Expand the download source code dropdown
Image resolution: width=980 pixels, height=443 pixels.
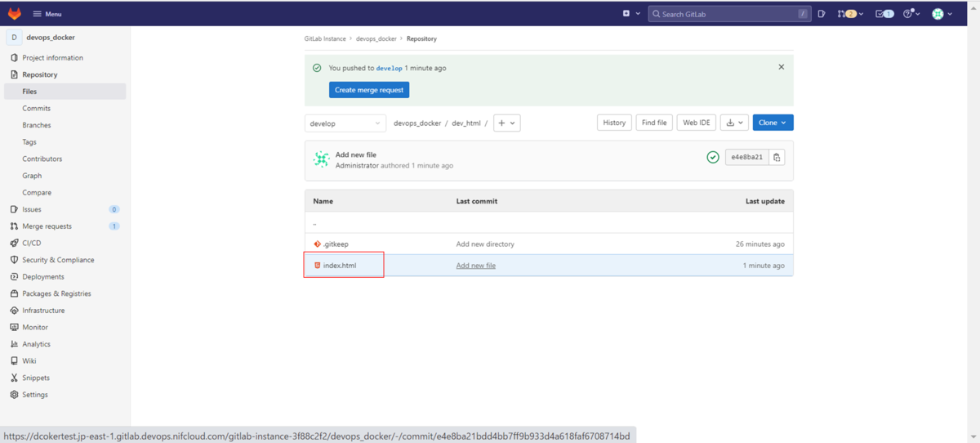coord(735,123)
